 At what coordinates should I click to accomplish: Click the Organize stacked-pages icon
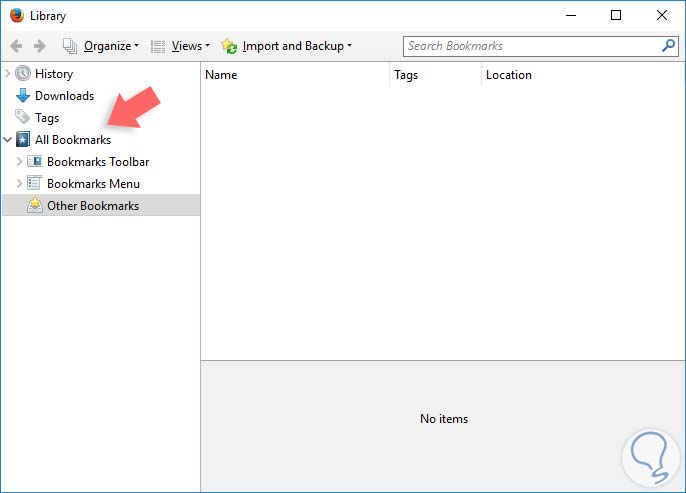(x=70, y=46)
